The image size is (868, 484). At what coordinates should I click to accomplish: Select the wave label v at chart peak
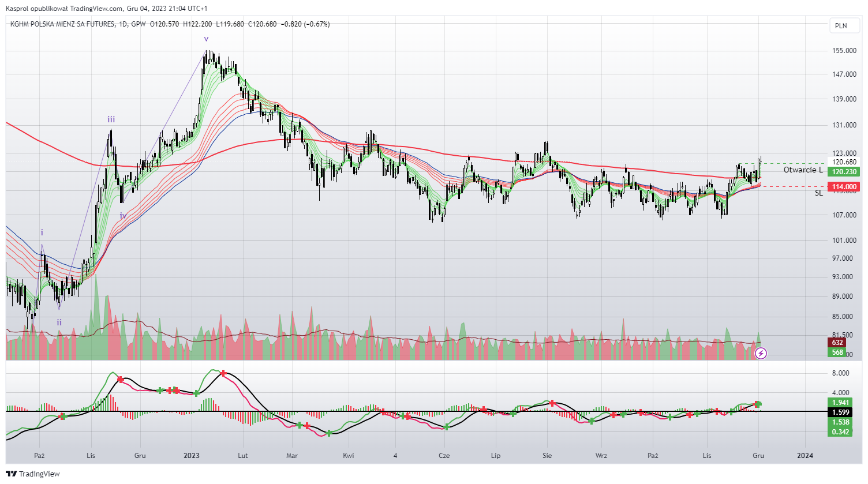206,39
